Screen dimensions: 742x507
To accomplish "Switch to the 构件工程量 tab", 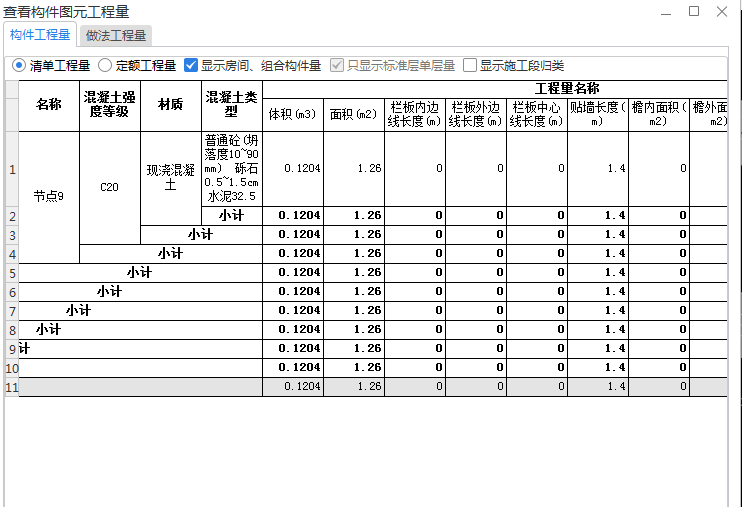I will (x=40, y=35).
